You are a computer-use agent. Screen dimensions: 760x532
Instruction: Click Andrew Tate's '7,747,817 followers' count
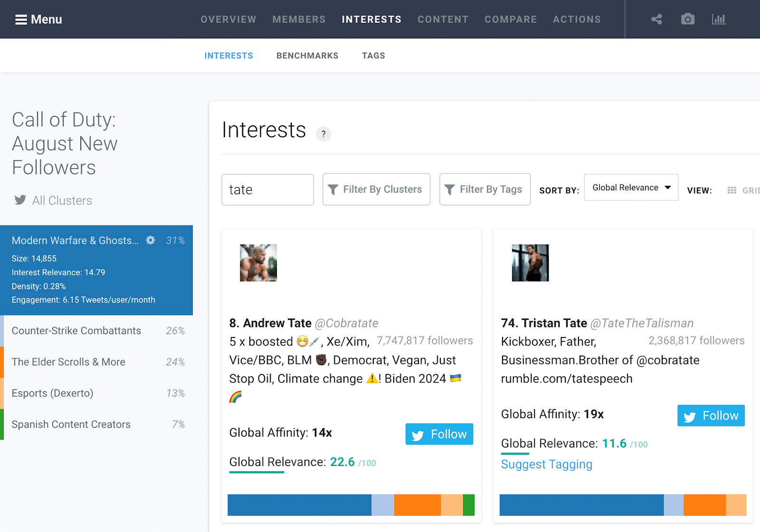click(x=425, y=340)
